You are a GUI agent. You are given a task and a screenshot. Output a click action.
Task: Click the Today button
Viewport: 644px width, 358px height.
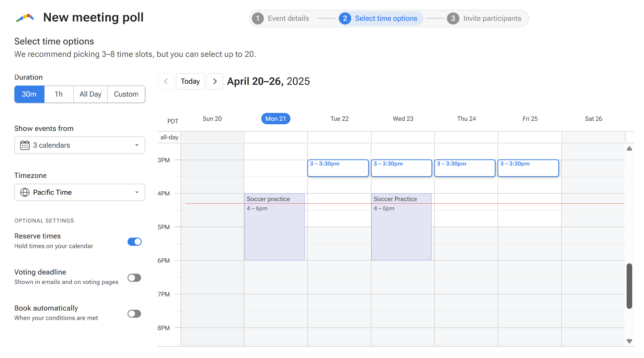[190, 81]
